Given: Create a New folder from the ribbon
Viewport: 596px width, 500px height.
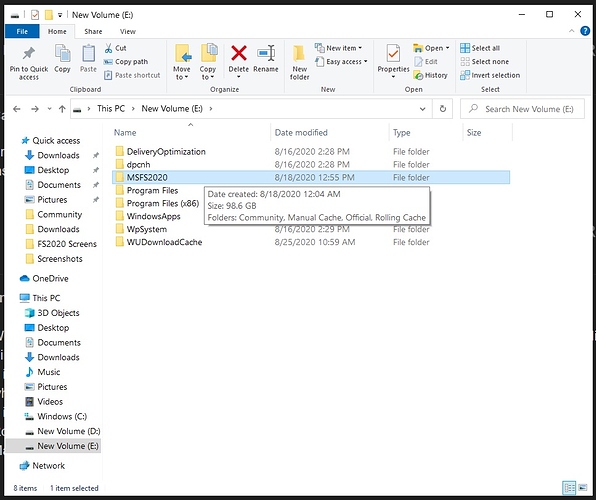Looking at the screenshot, I should [300, 62].
